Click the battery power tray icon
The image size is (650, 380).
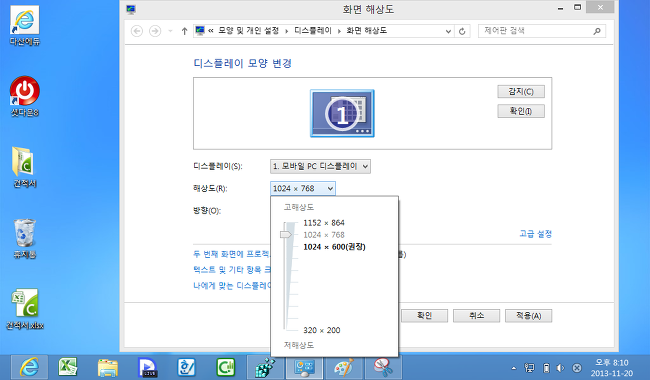click(x=546, y=368)
